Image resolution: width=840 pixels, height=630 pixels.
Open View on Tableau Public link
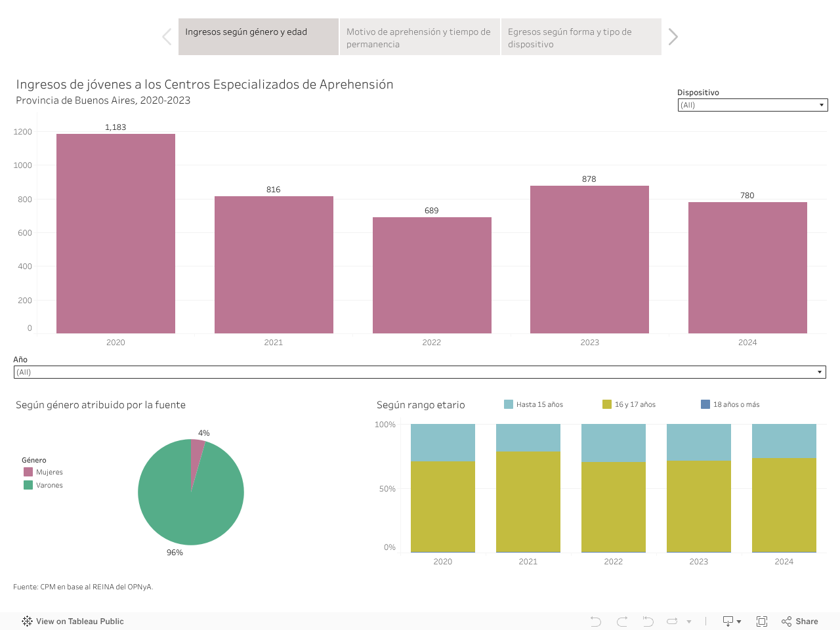tap(73, 621)
